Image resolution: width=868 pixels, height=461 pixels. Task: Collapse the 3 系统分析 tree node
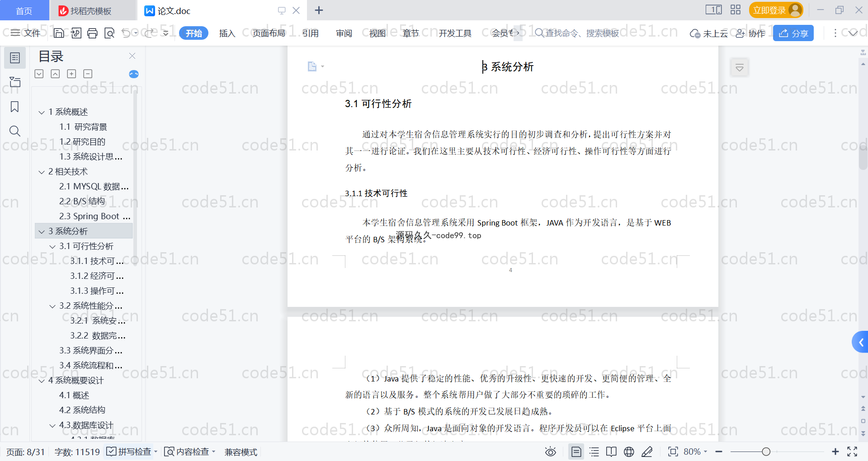[x=42, y=231]
